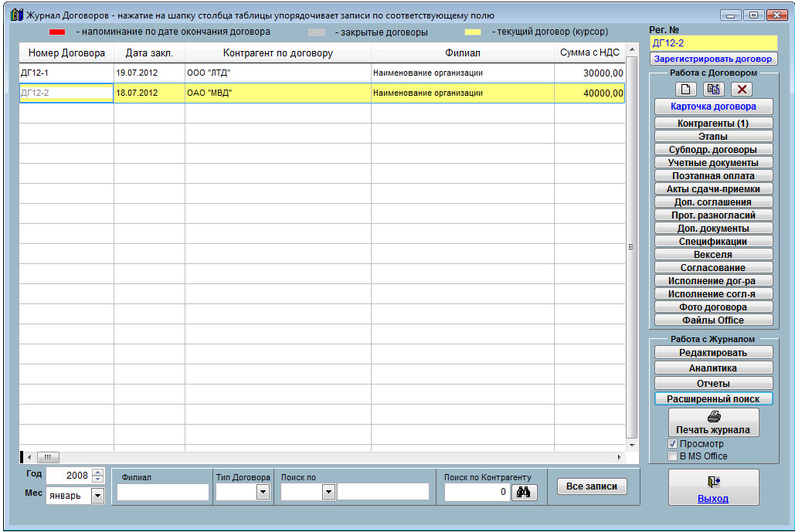The width and height of the screenshot is (795, 532).
Task: Open Акты сдачи-приемки
Action: 713,189
